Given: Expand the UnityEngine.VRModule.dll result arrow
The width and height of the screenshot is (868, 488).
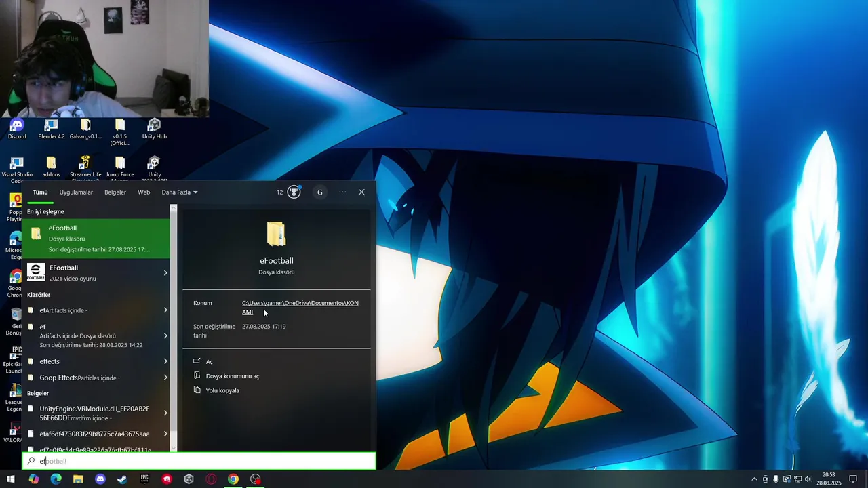Looking at the screenshot, I should [x=165, y=413].
